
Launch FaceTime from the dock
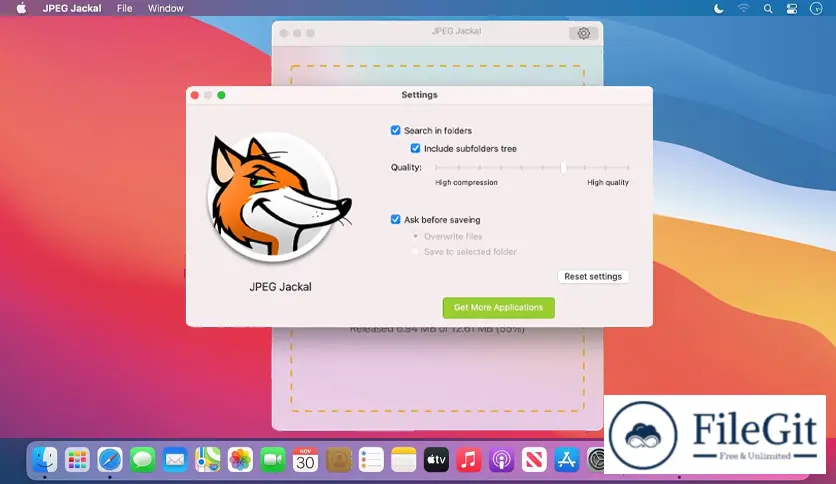coord(272,459)
